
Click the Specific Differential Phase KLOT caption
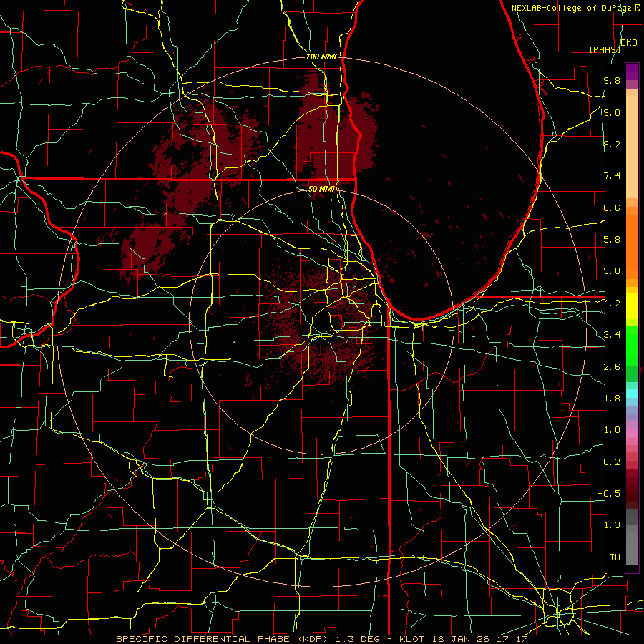(321, 639)
